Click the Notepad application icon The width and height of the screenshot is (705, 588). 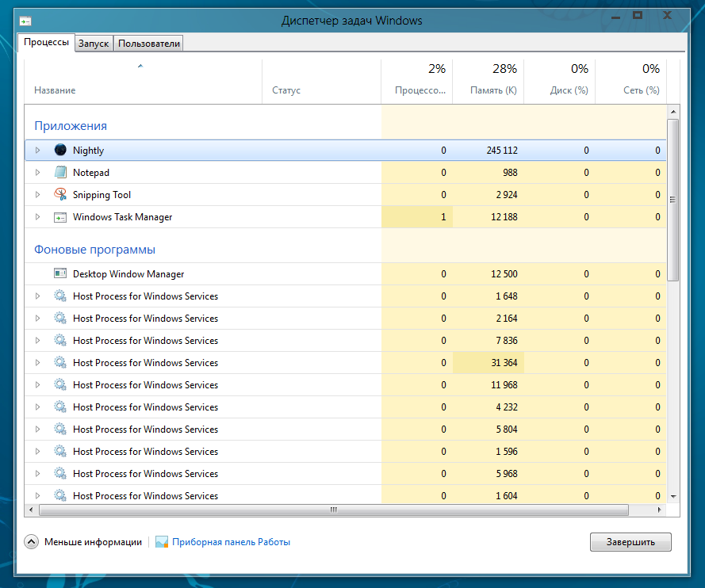(60, 172)
